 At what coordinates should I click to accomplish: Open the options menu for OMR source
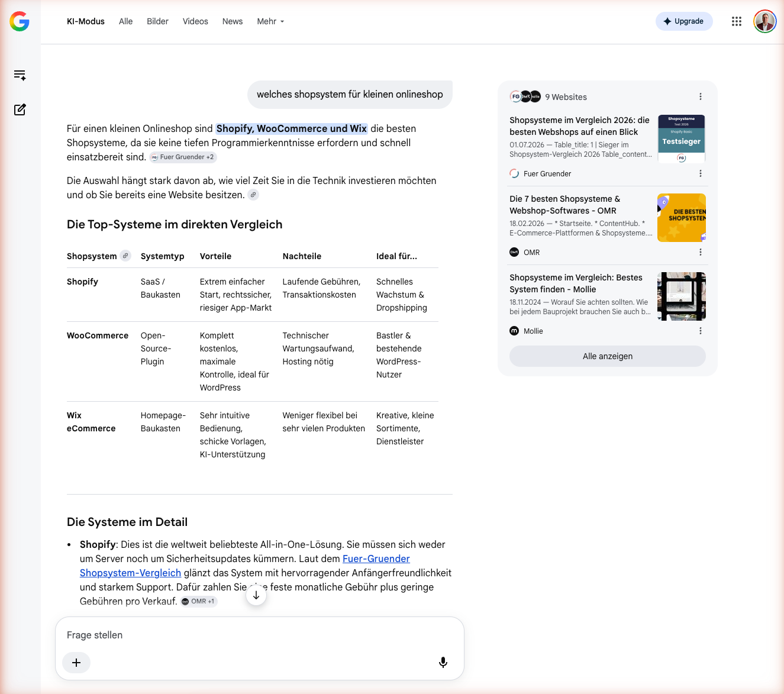pyautogui.click(x=701, y=252)
